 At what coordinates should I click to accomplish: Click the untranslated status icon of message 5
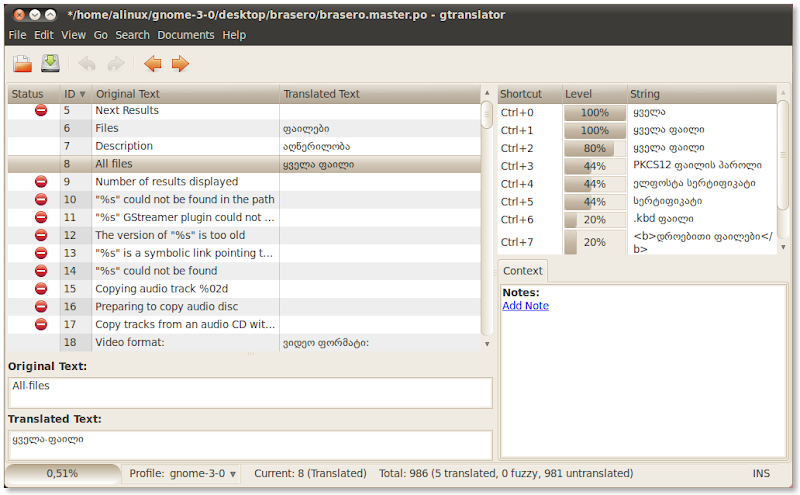point(41,110)
